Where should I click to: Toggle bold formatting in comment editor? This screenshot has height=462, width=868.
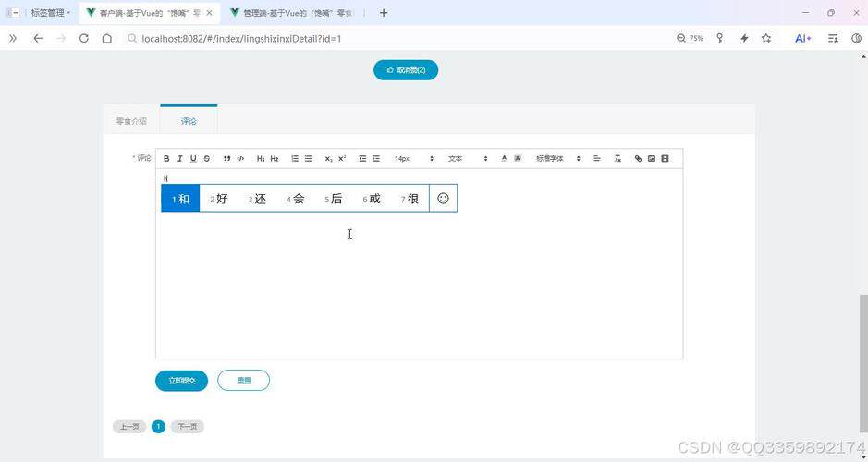tap(166, 159)
